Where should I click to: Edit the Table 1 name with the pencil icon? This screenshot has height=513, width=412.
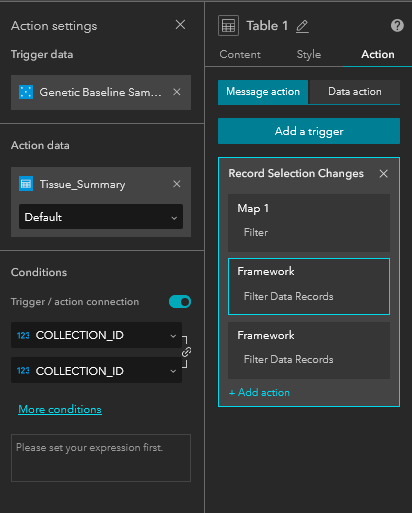(302, 26)
